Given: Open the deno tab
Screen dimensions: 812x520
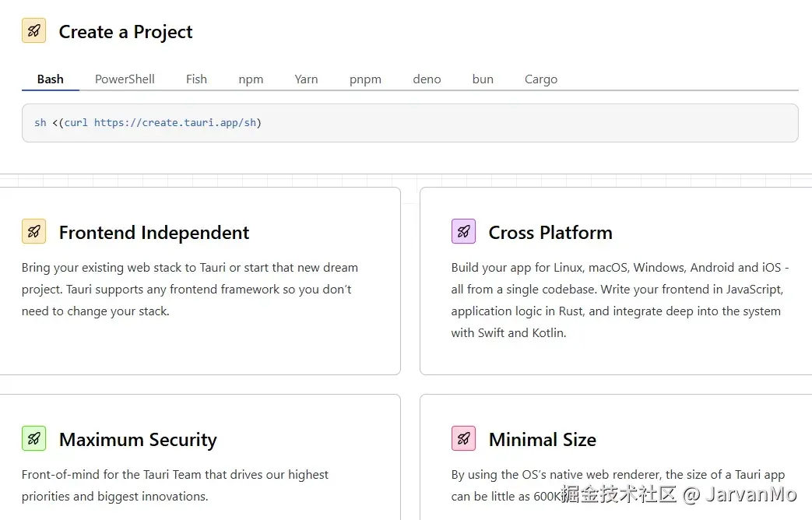Looking at the screenshot, I should [x=427, y=79].
